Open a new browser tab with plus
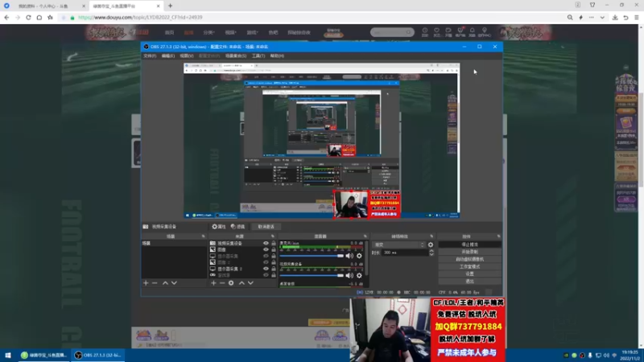 pyautogui.click(x=170, y=6)
